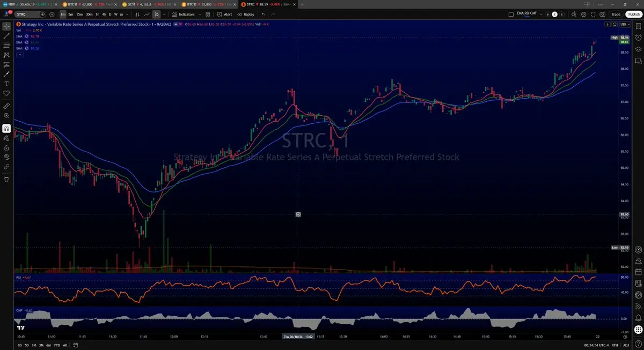Hide all drawings with the eye icon
This screenshot has width=644, height=350.
(6, 157)
